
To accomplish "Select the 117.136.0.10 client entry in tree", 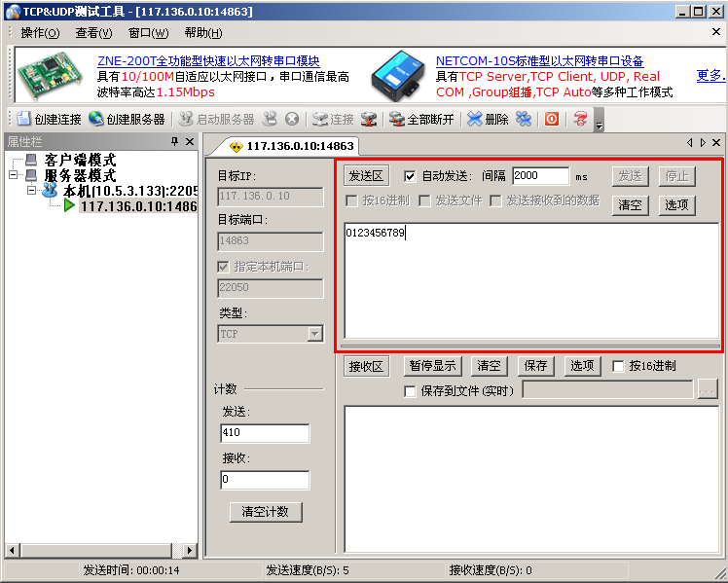I will coord(139,205).
